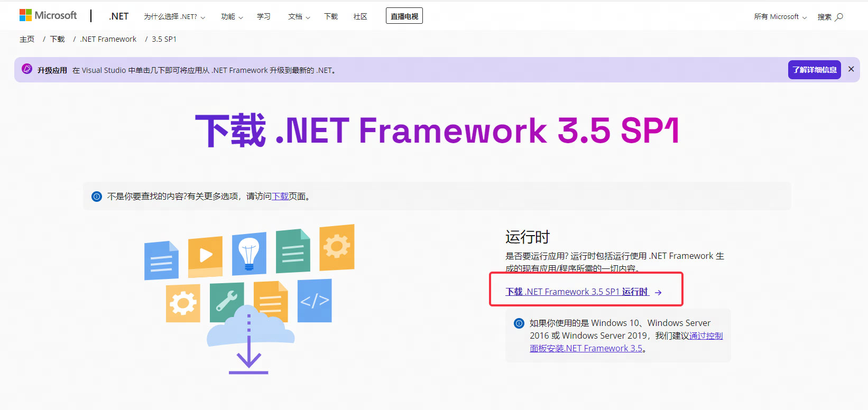
Task: Click the 运行时 heading
Action: click(x=528, y=237)
